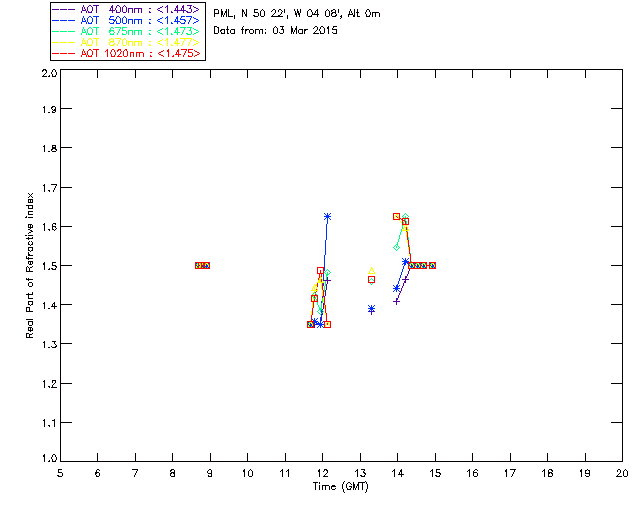Click the x-axis tick label 20
This screenshot has height=512, width=640.
(x=622, y=474)
